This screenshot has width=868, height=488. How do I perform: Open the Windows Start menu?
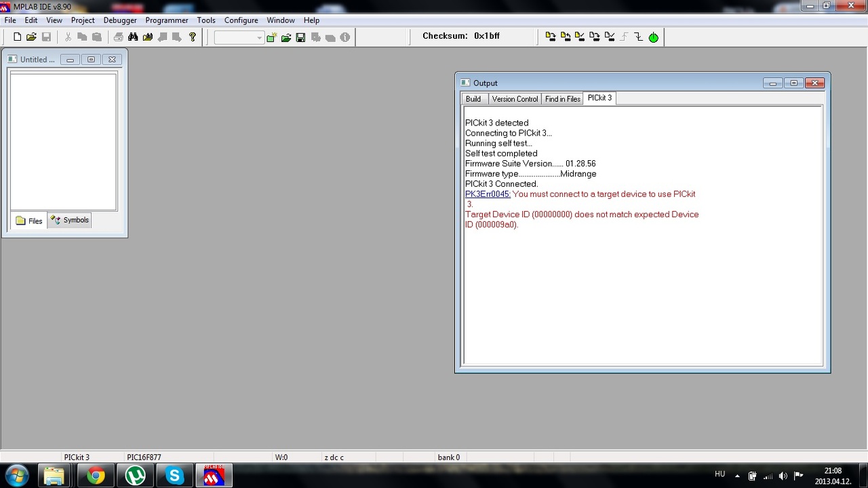pos(16,476)
